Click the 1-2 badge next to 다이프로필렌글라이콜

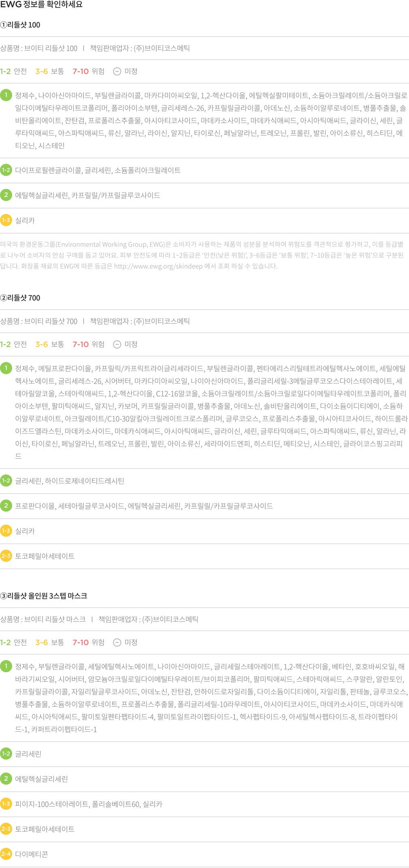point(6,170)
